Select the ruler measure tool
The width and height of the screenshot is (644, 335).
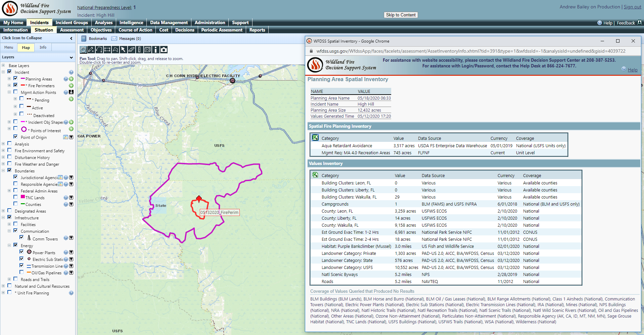[x=139, y=50]
